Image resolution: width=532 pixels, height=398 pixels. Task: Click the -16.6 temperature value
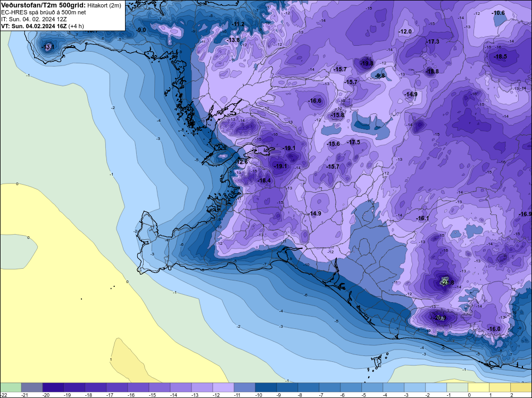314,101
